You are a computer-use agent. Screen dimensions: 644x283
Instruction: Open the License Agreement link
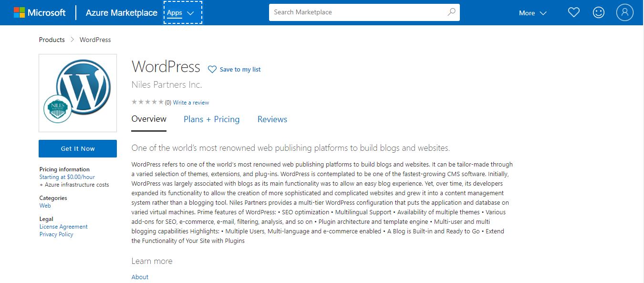coord(63,227)
